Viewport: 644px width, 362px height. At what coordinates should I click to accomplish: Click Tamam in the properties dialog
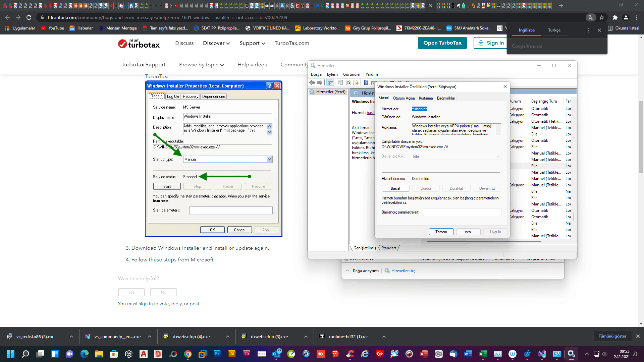(441, 232)
